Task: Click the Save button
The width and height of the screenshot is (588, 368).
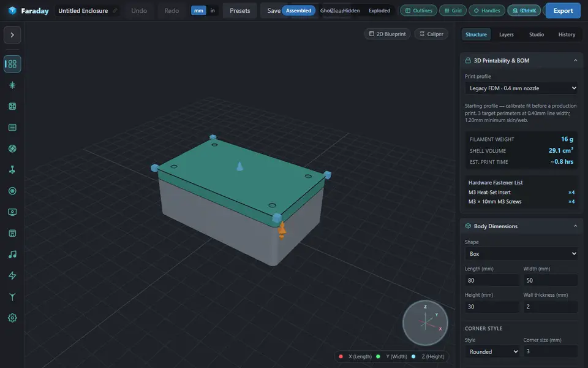Action: (x=273, y=10)
